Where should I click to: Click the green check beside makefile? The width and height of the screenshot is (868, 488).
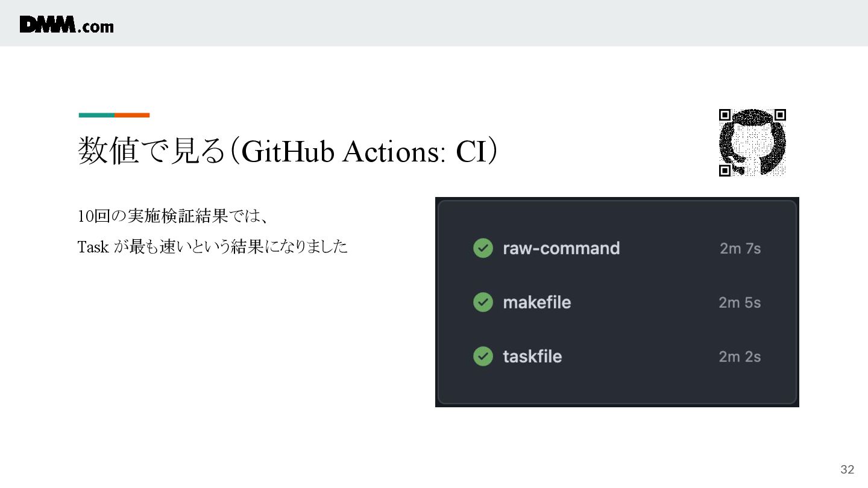pos(483,302)
